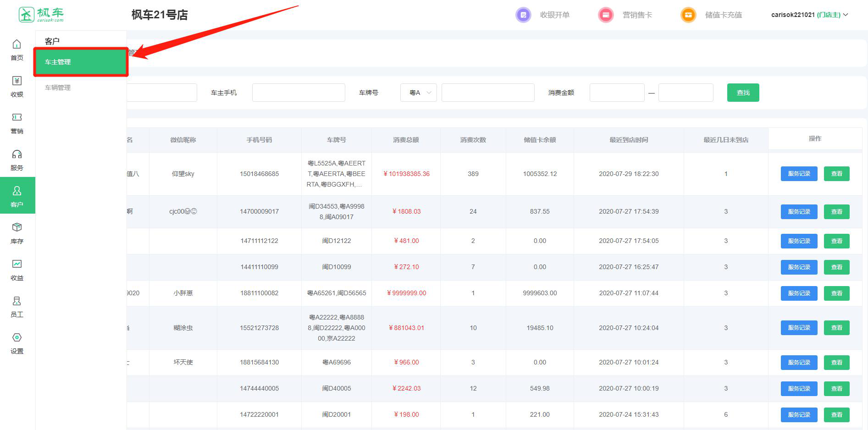Click the 最近几日未到店 column header

tap(726, 140)
